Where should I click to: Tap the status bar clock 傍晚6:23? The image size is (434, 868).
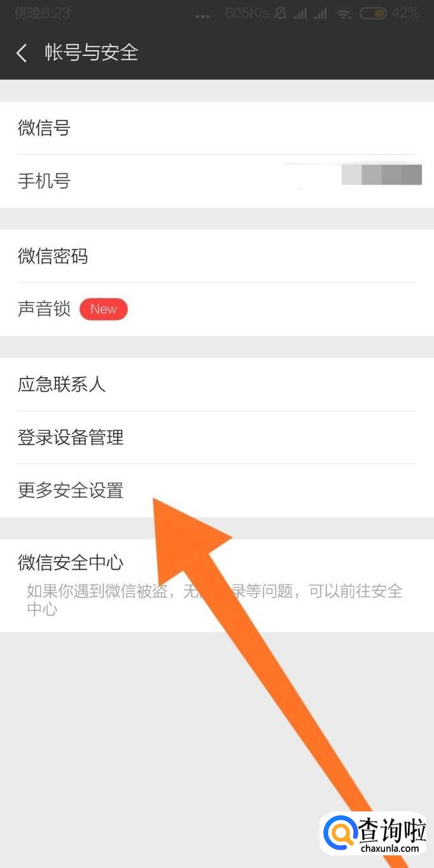[x=42, y=13]
